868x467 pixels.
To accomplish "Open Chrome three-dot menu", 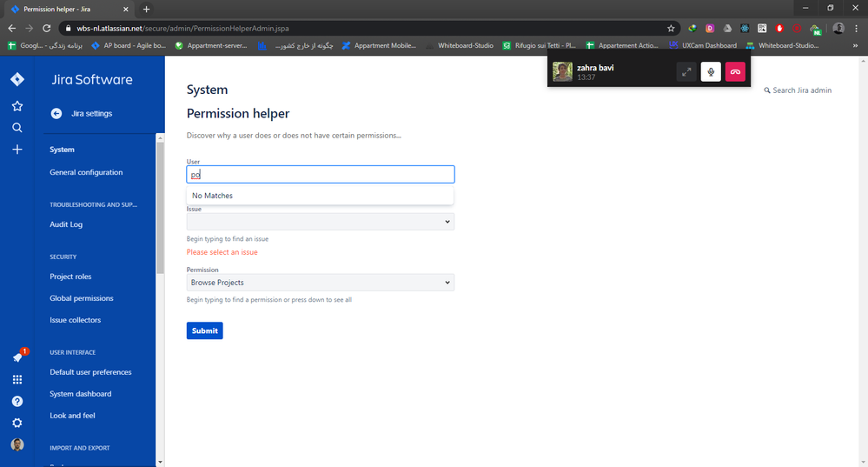I will pyautogui.click(x=856, y=28).
